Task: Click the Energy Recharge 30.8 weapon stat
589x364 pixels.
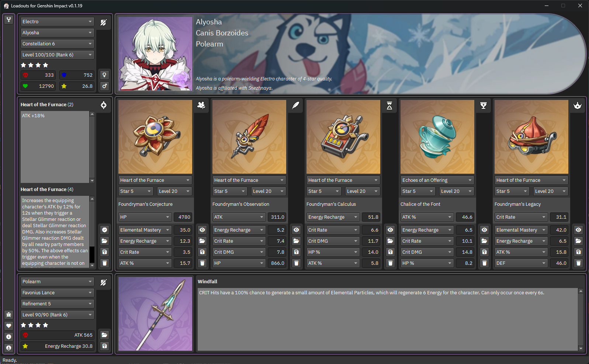Action: (58, 346)
